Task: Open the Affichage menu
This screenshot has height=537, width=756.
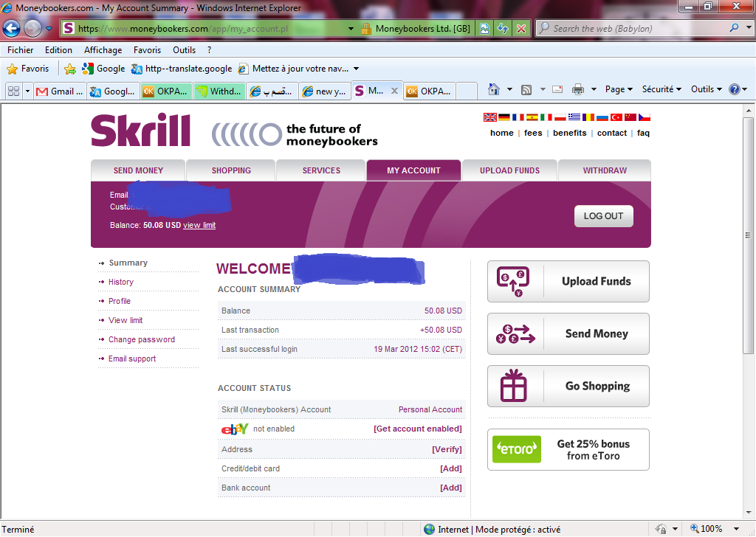Action: coord(103,49)
